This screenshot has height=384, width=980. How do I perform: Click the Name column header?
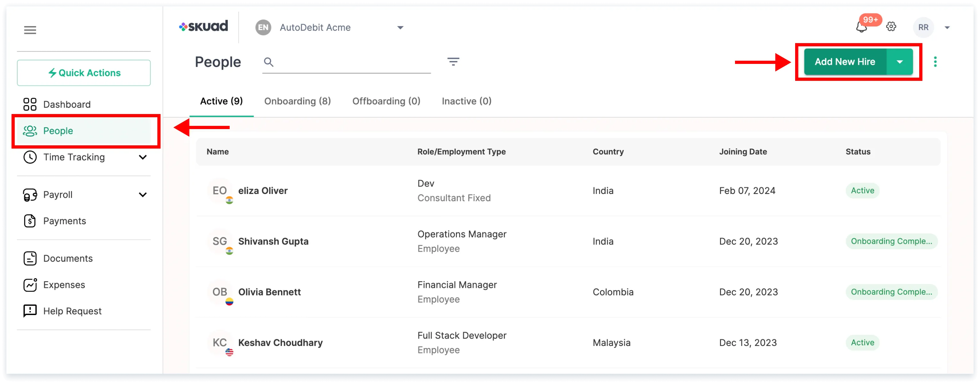[217, 152]
